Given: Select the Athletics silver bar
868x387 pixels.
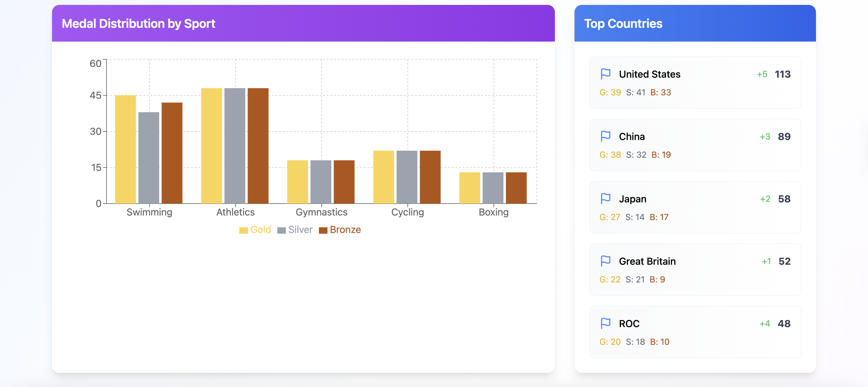Looking at the screenshot, I should coord(234,146).
